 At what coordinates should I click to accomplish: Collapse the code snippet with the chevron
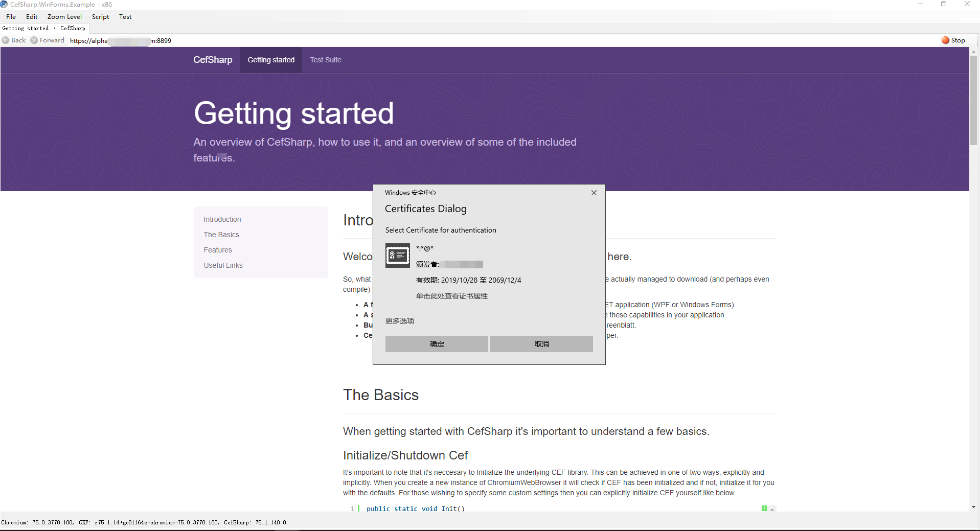click(771, 509)
